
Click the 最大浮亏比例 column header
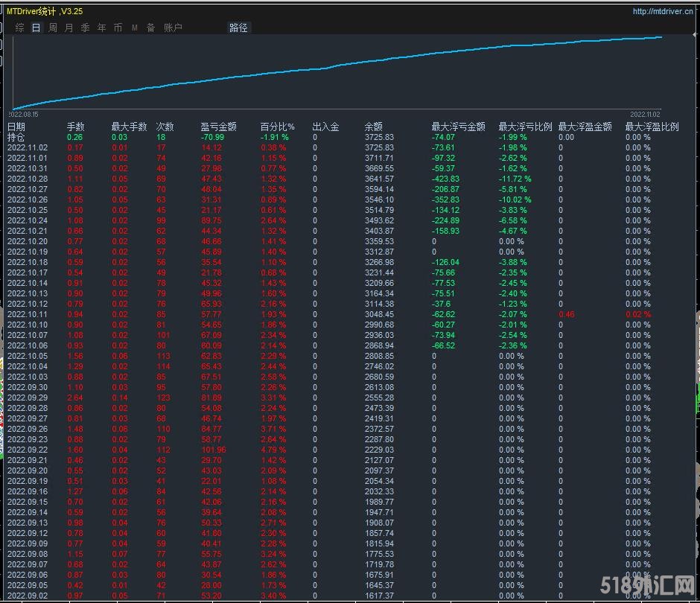(x=526, y=127)
